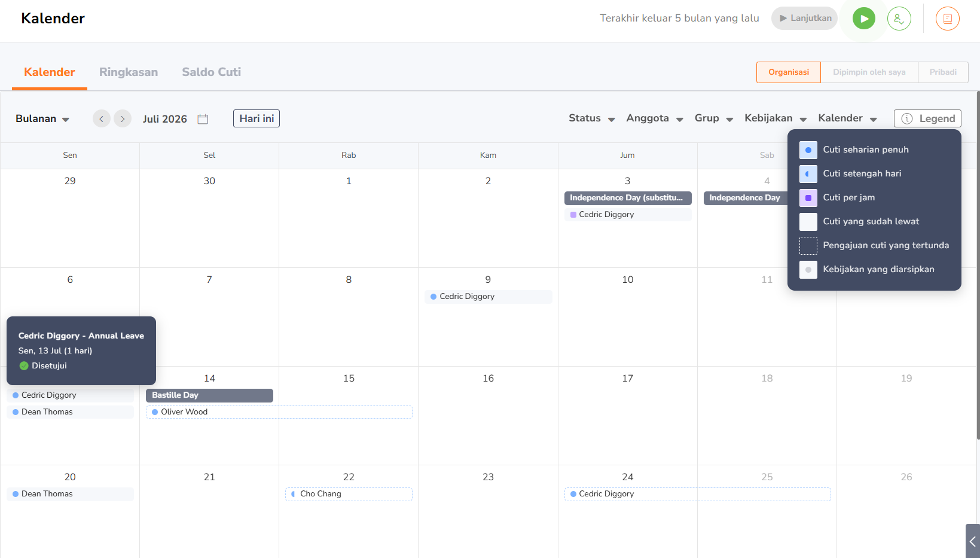Switch to the Kalender tab
Screen dimensions: 980x558
pyautogui.click(x=50, y=72)
